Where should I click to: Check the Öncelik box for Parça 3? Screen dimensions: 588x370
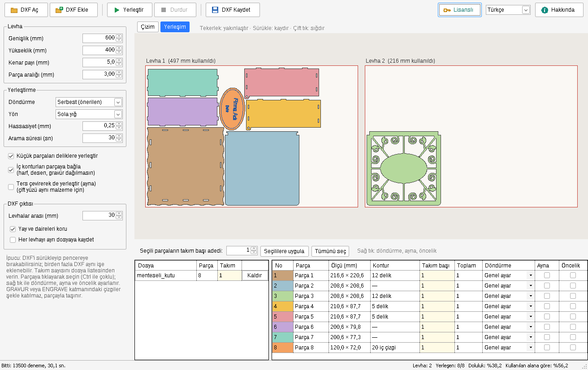pos(573,296)
